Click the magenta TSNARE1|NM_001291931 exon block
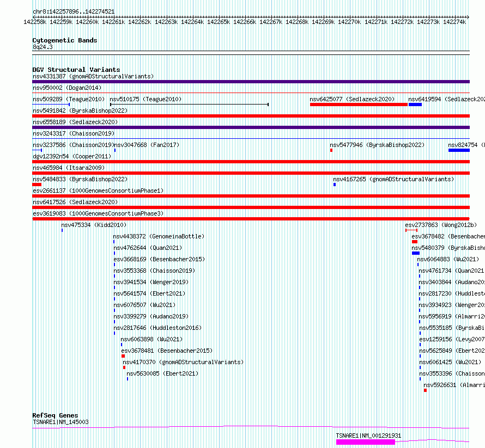485x448 pixels. (x=366, y=442)
